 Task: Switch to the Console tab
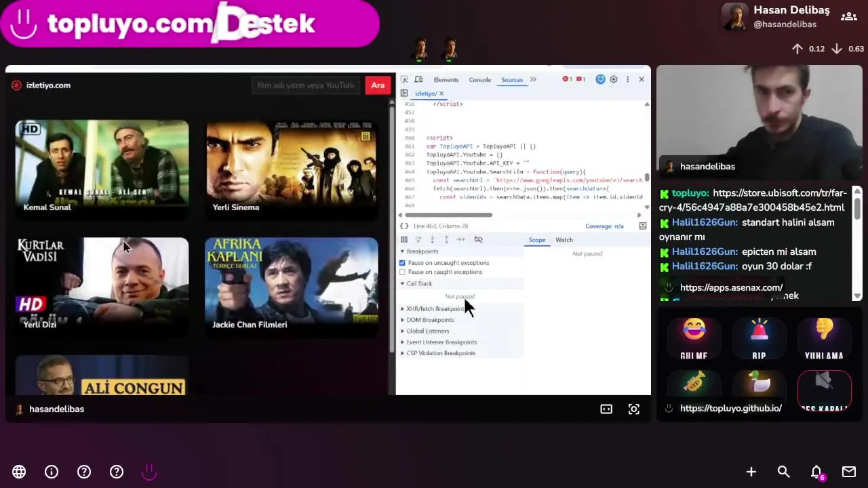(480, 80)
